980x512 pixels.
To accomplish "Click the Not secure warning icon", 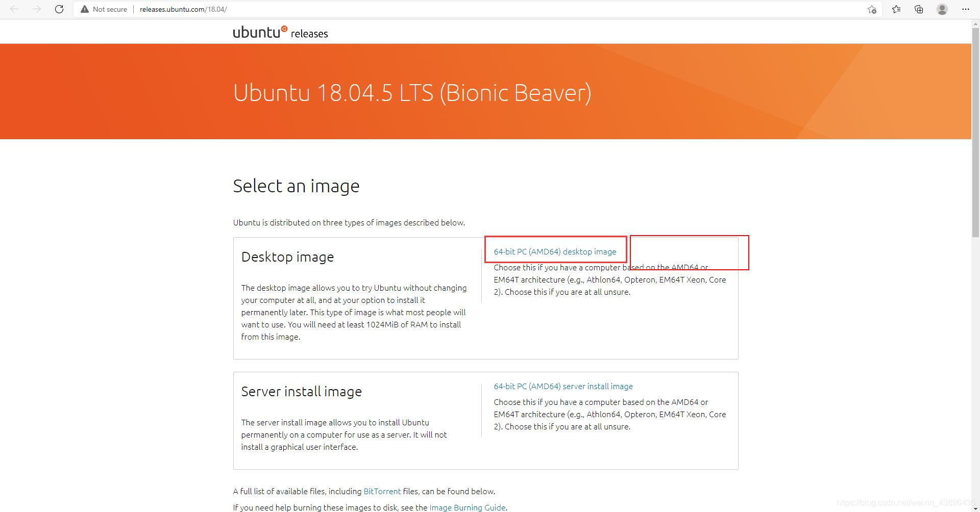I will pyautogui.click(x=85, y=9).
